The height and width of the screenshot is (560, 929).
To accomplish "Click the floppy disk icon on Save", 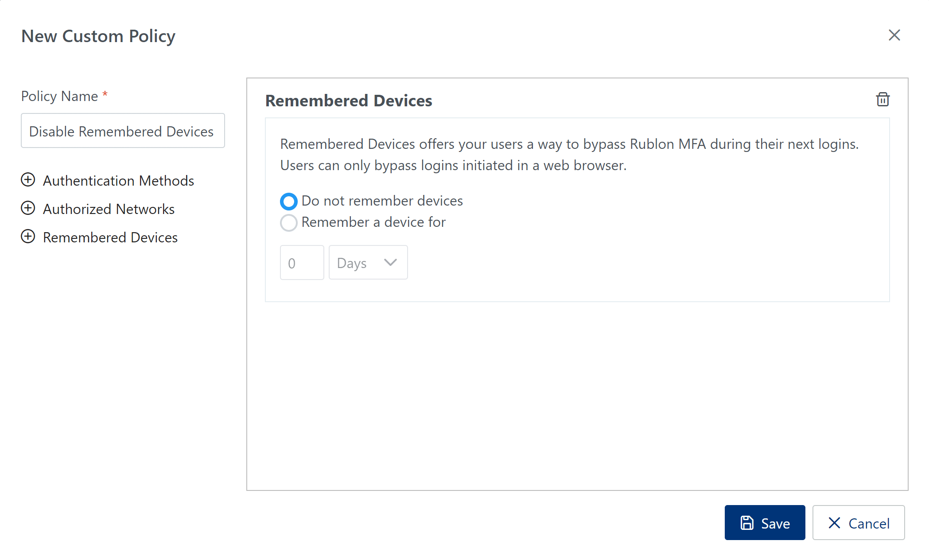I will click(x=747, y=523).
